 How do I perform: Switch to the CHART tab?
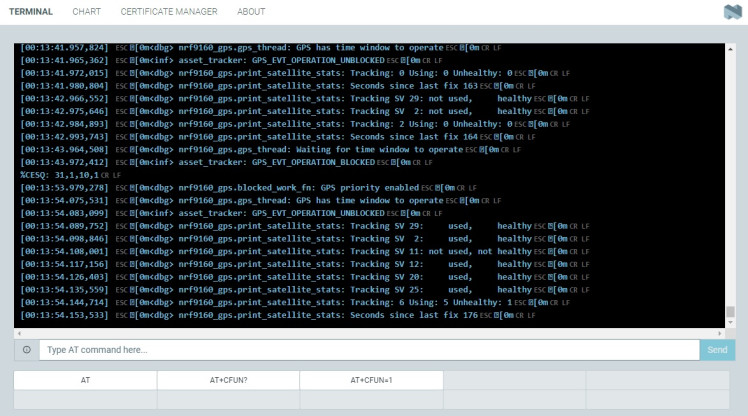click(x=86, y=12)
